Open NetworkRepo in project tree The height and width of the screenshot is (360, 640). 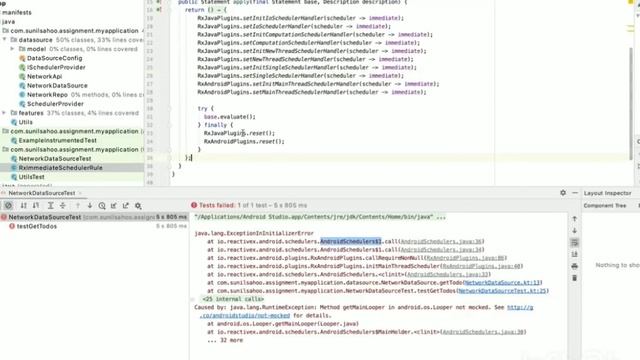tap(47, 95)
